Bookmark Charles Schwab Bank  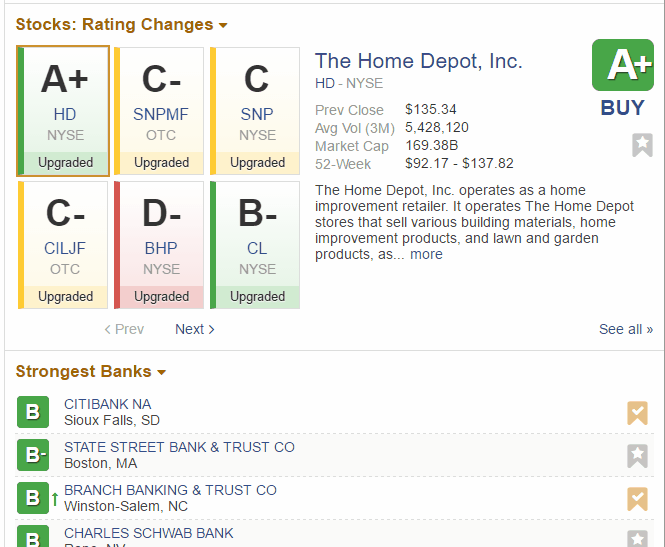coord(637,539)
